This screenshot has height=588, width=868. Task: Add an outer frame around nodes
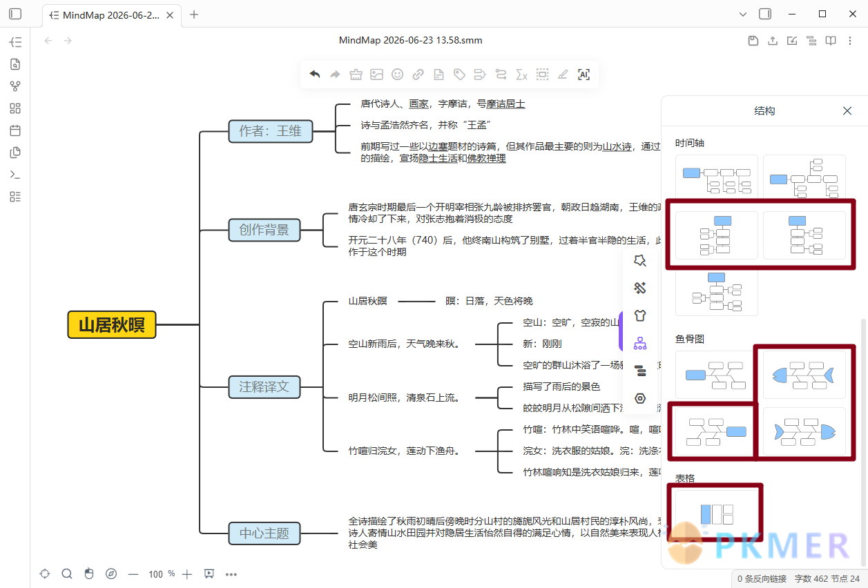542,75
